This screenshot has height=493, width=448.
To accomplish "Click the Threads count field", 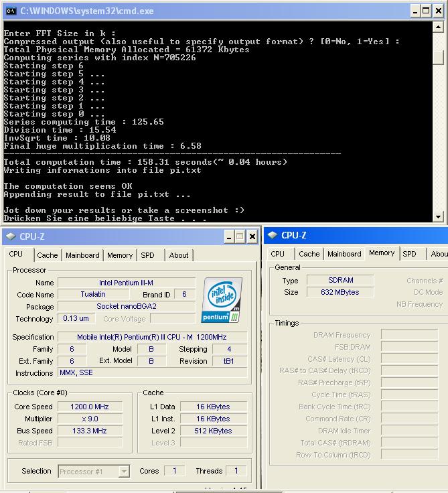I will (236, 471).
